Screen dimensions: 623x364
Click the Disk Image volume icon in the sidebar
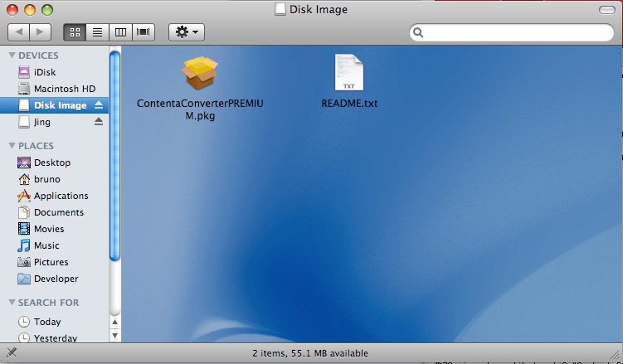24,105
